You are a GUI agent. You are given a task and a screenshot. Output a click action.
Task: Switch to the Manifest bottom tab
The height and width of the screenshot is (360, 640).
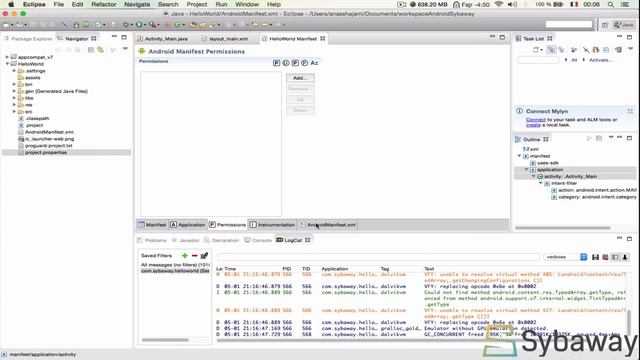(152, 224)
